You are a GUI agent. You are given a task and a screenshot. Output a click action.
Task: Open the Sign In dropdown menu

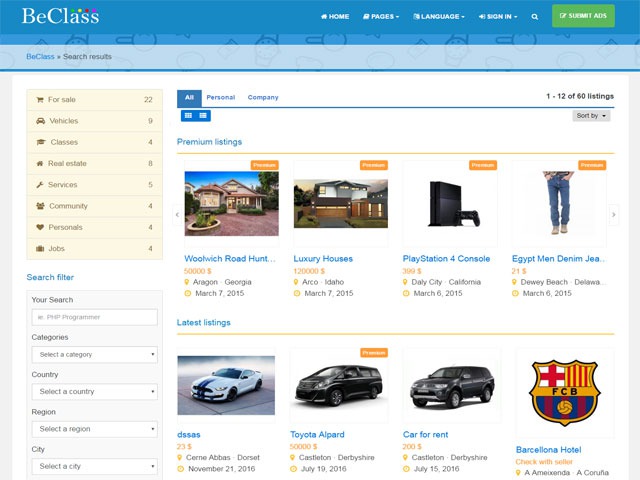click(498, 16)
